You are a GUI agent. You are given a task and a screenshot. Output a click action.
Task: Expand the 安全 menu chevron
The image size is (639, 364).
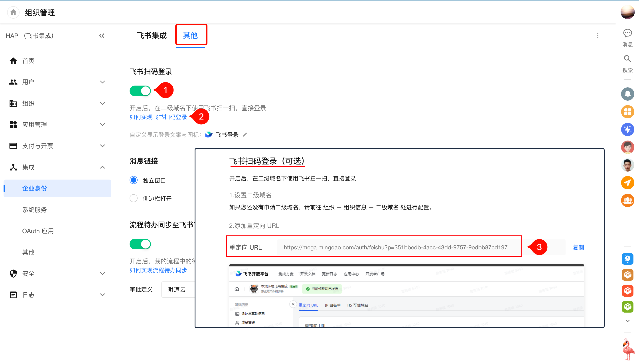[102, 273]
